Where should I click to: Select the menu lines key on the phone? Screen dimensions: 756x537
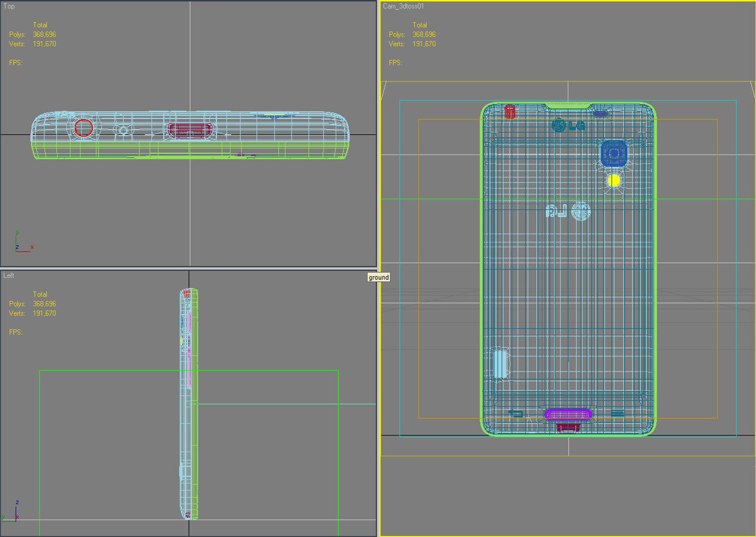click(617, 413)
